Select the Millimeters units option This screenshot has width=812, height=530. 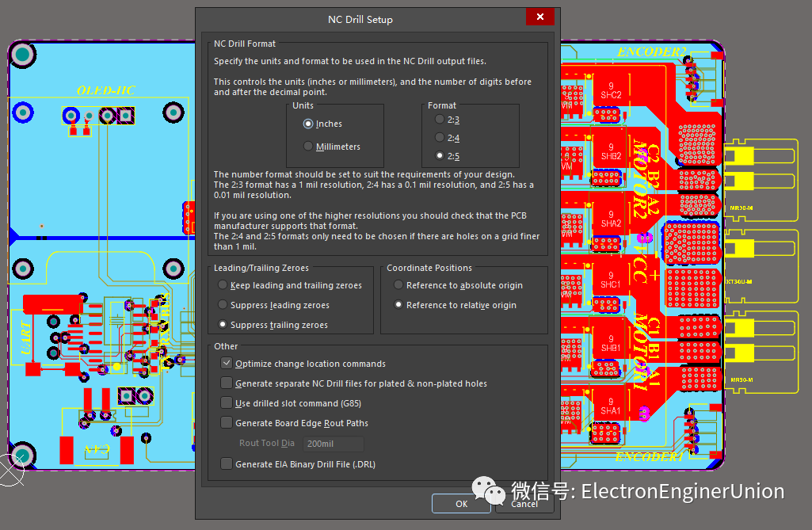(308, 147)
